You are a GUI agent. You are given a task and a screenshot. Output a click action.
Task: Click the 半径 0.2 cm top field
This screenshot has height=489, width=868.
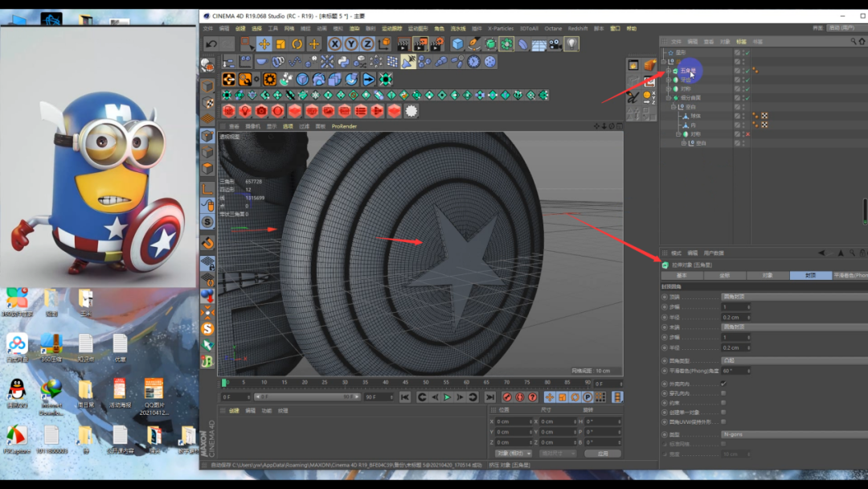click(x=735, y=318)
